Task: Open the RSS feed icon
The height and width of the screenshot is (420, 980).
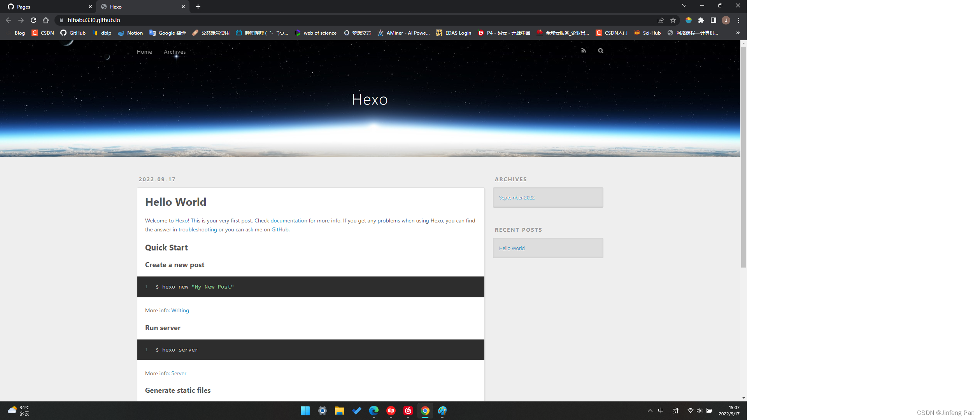Action: point(584,51)
